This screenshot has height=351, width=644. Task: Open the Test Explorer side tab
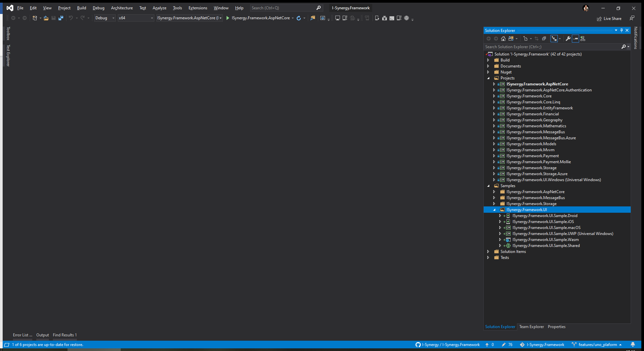pos(8,56)
